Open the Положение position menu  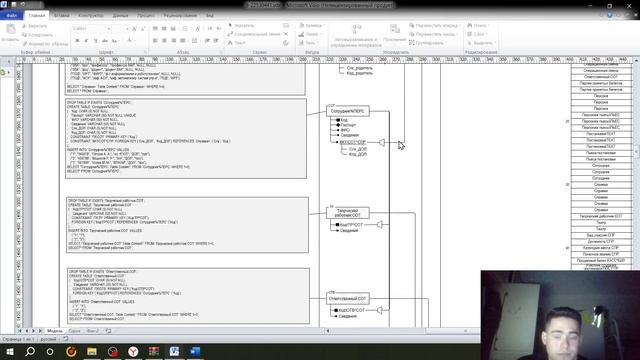[395, 34]
